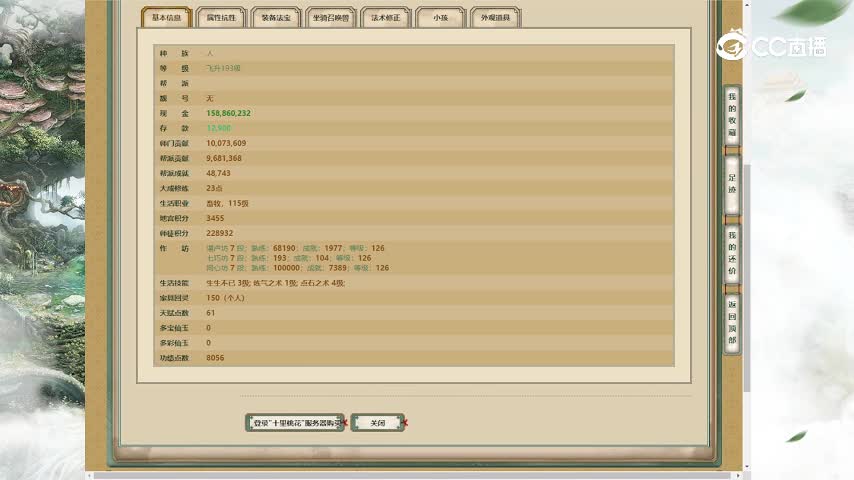Click the 等级 value 飞升193级
The width and height of the screenshot is (854, 480).
click(223, 68)
